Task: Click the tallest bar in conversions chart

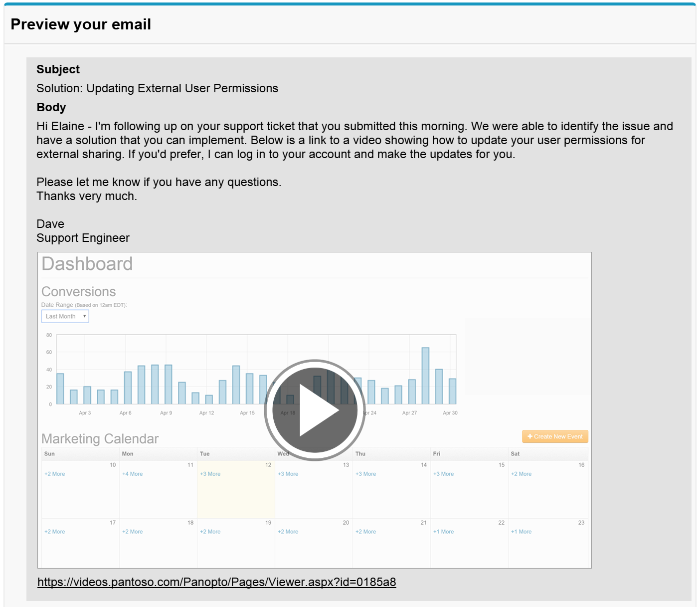Action: pos(425,376)
